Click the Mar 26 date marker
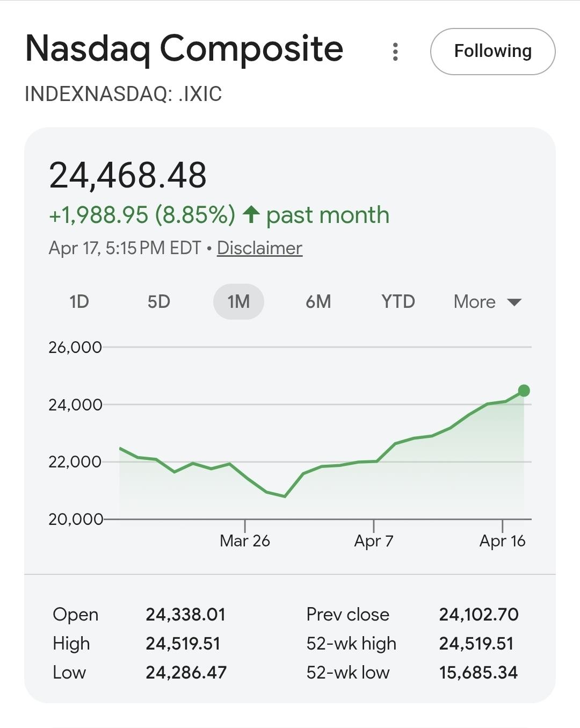This screenshot has height=728, width=580. click(245, 540)
